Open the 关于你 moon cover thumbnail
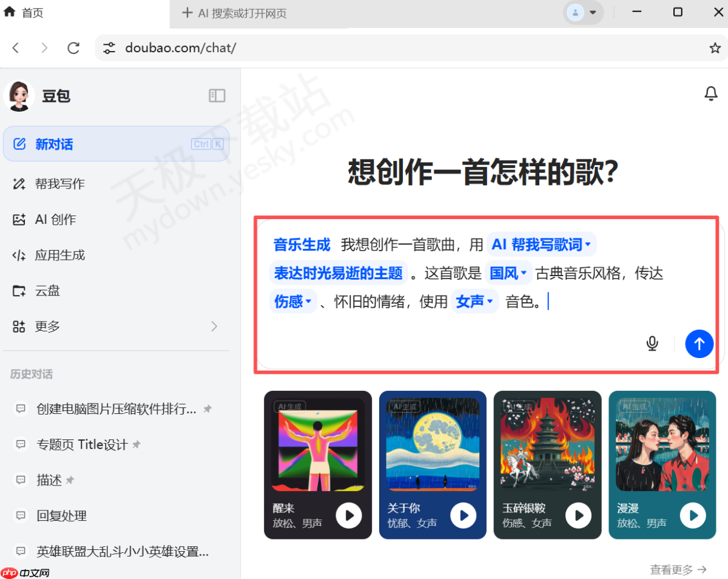The image size is (728, 579). tap(433, 444)
